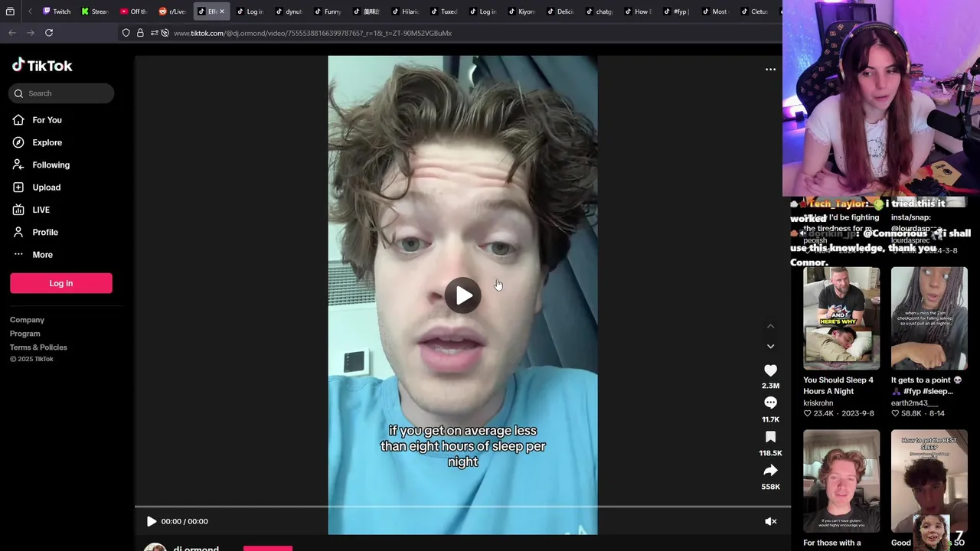Image resolution: width=980 pixels, height=551 pixels.
Task: Switch to the Stream tab with Kick icon
Action: 95,11
